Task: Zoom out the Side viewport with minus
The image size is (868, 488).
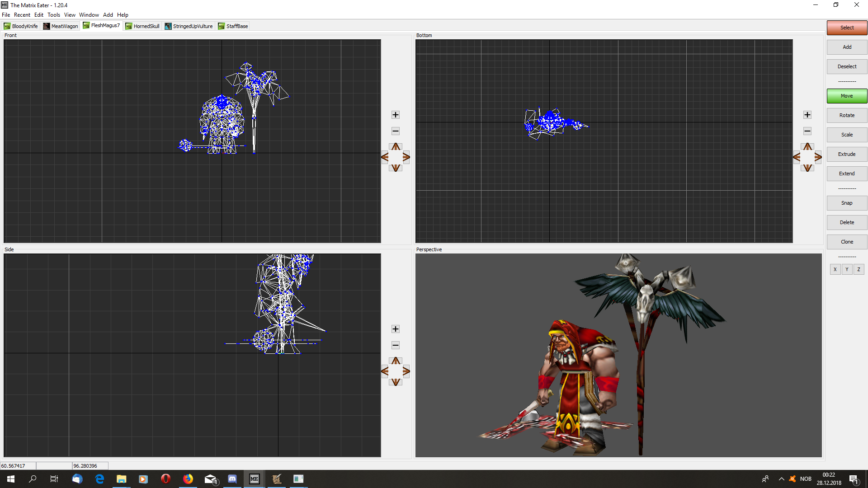Action: tap(396, 345)
